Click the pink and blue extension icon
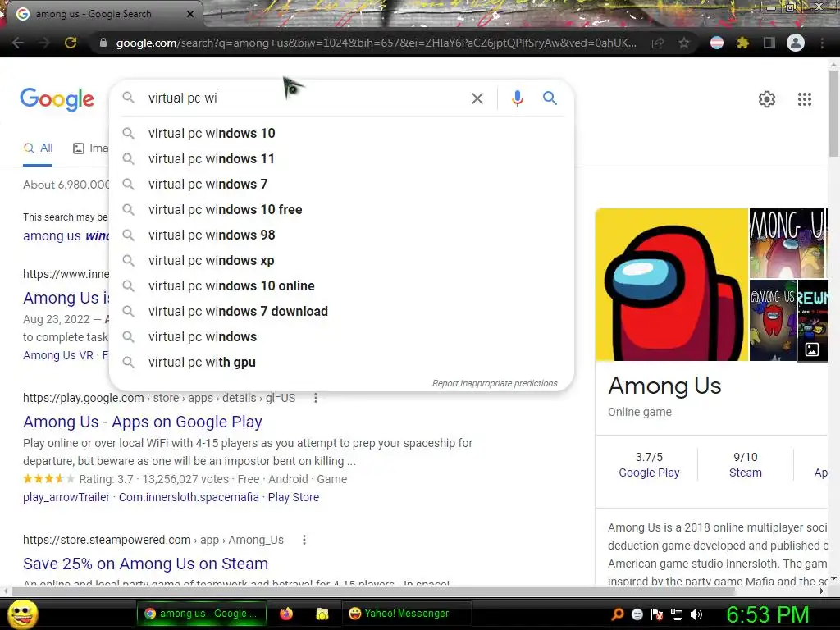 tap(717, 43)
